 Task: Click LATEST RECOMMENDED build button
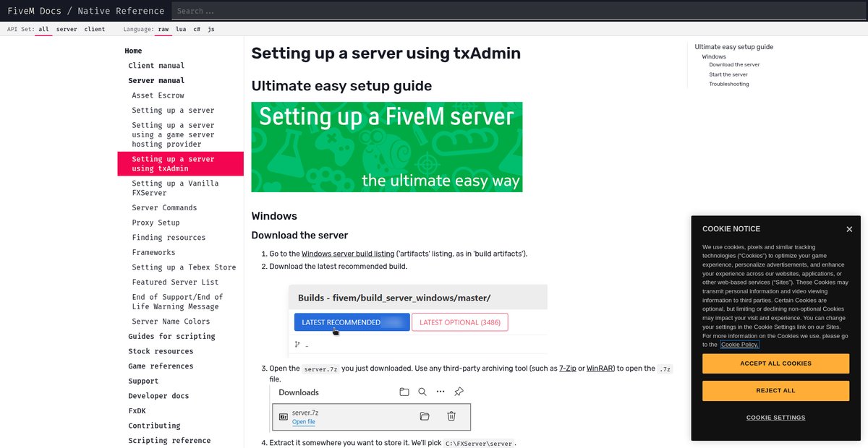click(x=352, y=322)
